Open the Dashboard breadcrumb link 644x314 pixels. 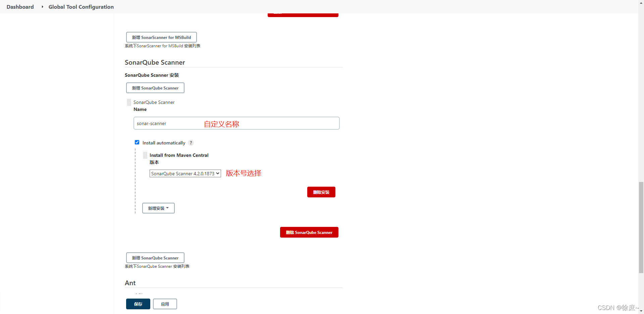pos(20,7)
